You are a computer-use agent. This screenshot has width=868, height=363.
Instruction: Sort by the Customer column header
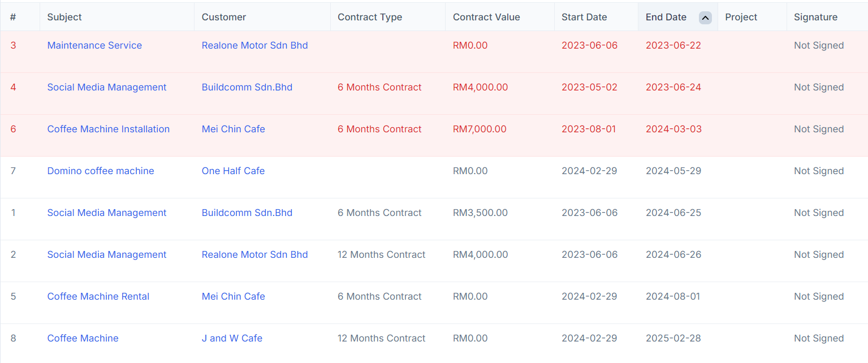point(224,17)
